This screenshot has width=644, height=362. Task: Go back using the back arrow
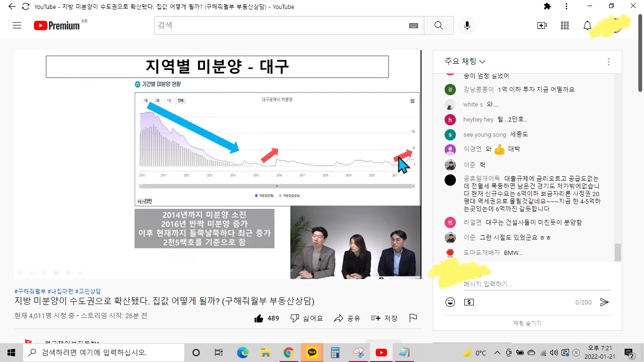point(12,7)
